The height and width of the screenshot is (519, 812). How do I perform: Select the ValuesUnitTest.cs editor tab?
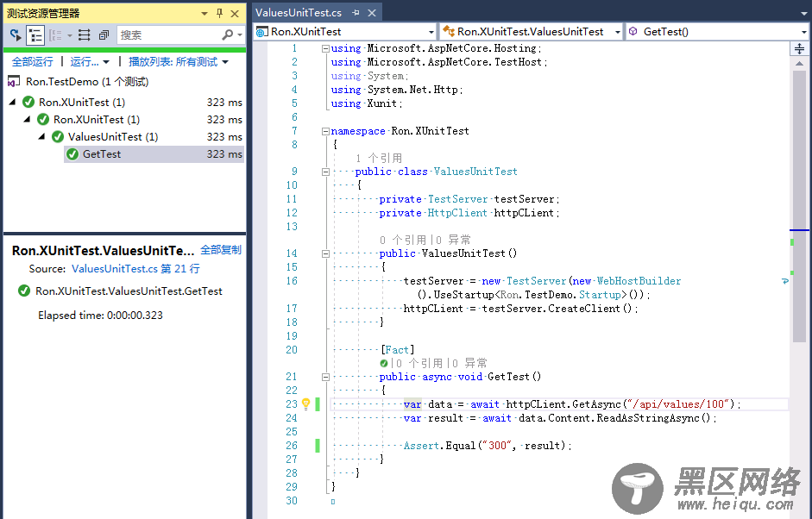[299, 12]
